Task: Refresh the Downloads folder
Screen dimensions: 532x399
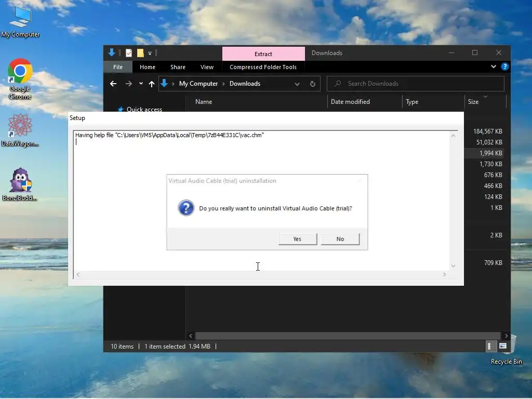Action: (312, 84)
